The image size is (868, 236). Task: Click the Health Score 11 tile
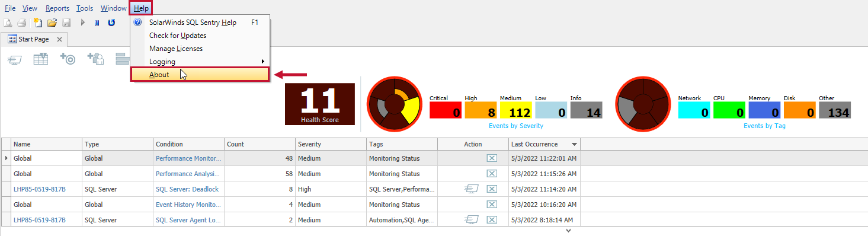tap(320, 104)
